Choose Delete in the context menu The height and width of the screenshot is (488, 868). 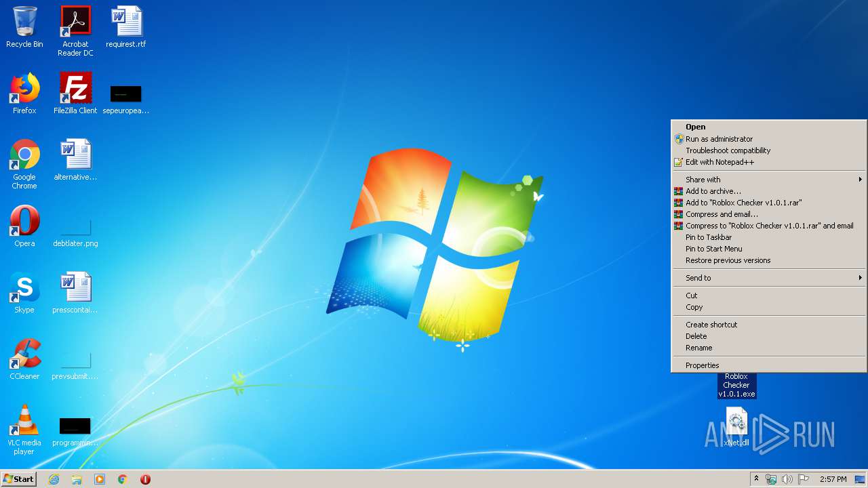click(x=769, y=336)
